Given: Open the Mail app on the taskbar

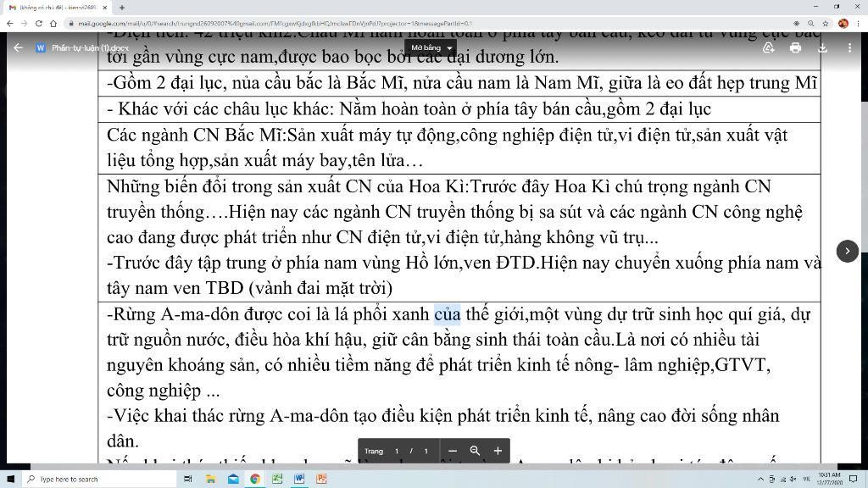Looking at the screenshot, I should [233, 480].
